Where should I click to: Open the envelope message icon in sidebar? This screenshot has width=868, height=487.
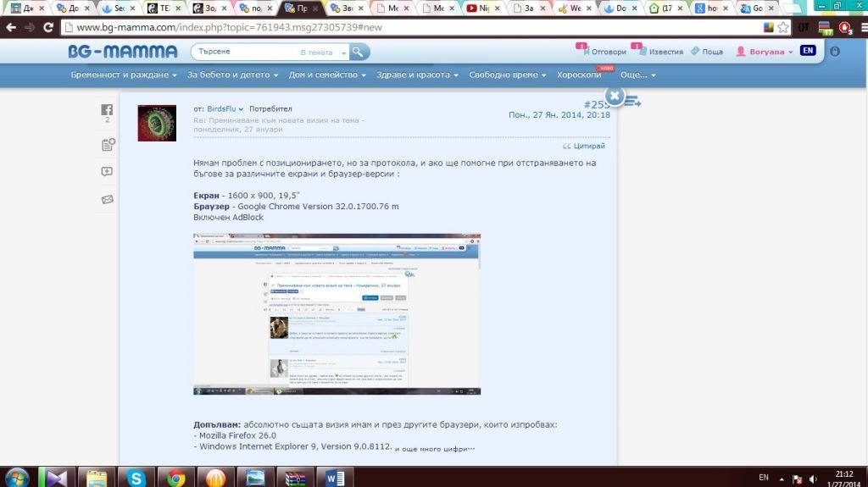(x=108, y=199)
